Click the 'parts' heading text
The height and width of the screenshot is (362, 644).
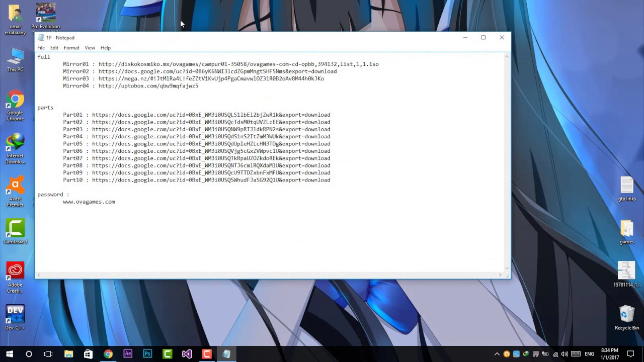coord(45,108)
